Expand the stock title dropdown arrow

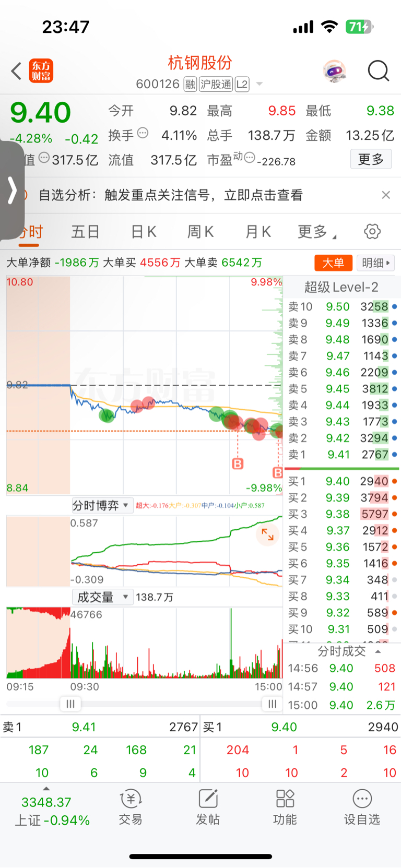click(x=259, y=84)
